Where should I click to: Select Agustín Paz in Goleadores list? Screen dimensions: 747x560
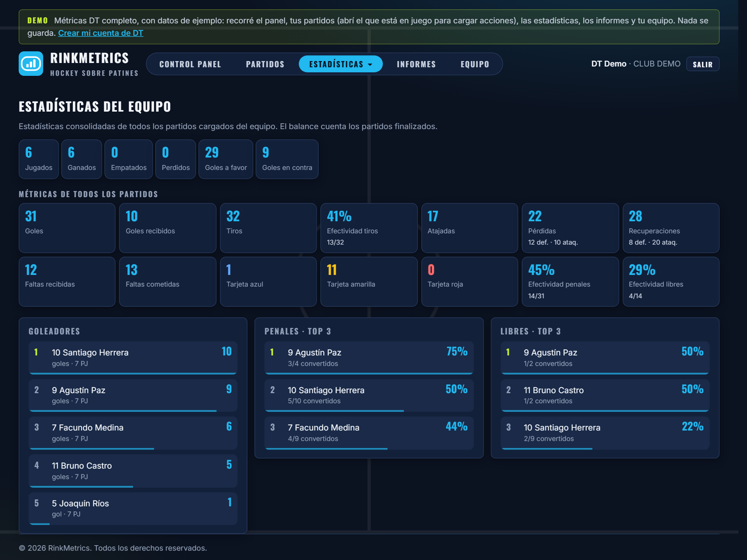tap(133, 395)
